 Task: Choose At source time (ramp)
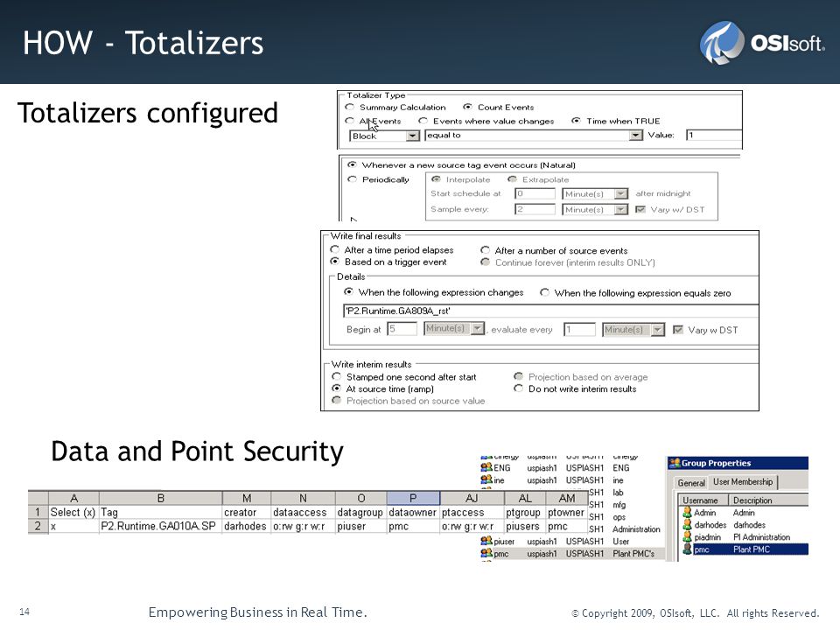(336, 388)
